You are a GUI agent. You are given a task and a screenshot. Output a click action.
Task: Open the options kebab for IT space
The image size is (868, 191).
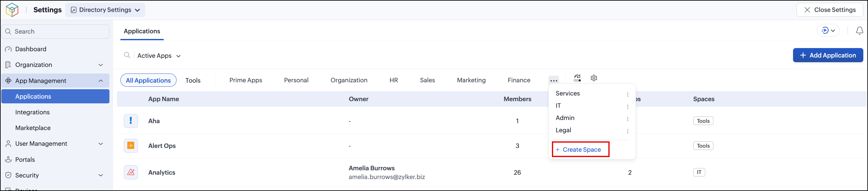628,106
